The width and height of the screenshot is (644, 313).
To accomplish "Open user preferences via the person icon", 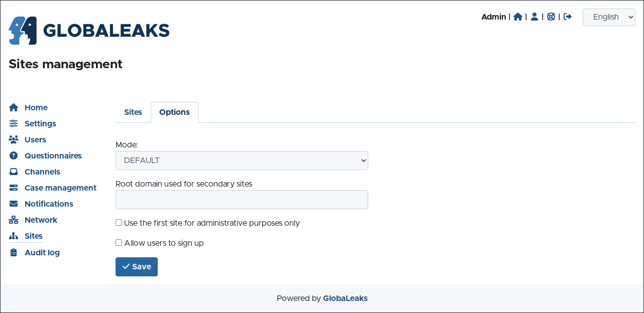I will (x=534, y=17).
